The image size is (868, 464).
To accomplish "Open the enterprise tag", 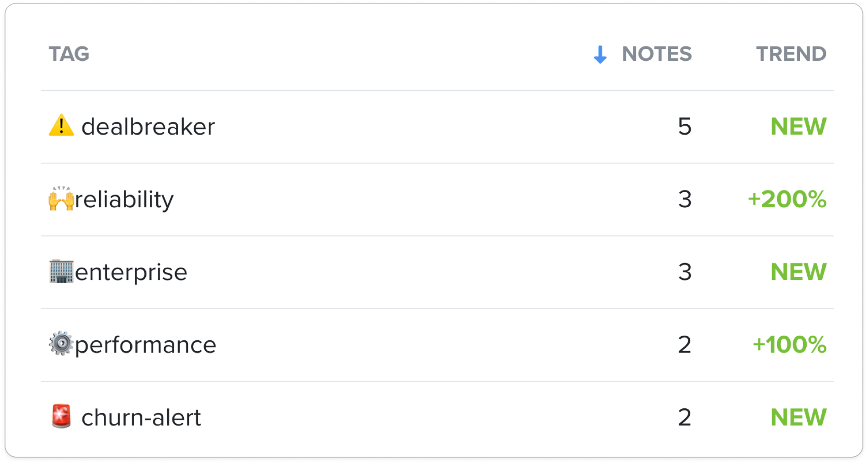I will tap(131, 273).
